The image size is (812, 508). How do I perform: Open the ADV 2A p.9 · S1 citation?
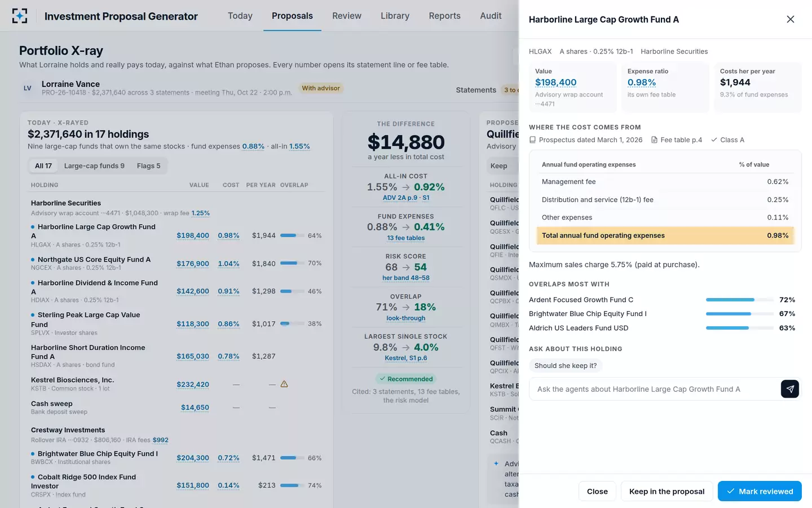[x=406, y=198]
